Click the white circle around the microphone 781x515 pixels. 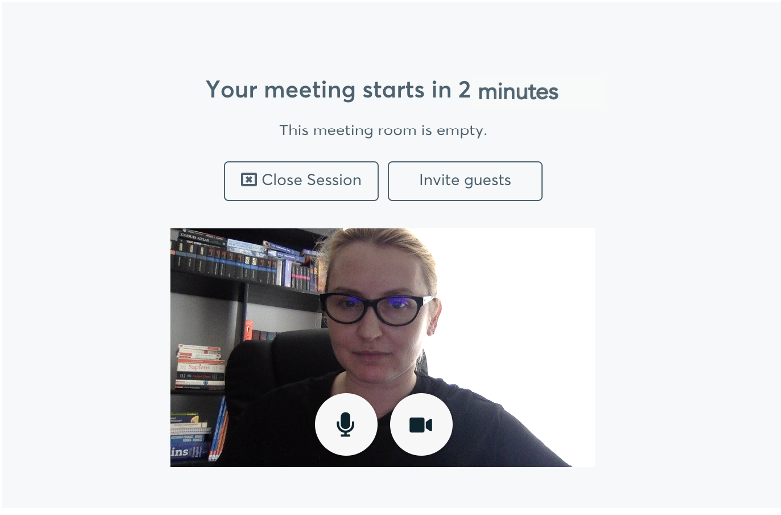click(x=346, y=424)
